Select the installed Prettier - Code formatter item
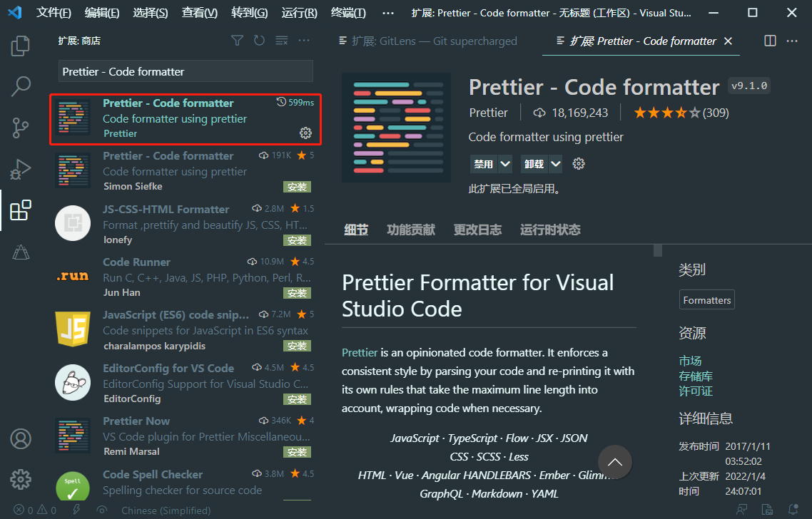Image resolution: width=812 pixels, height=519 pixels. tap(186, 119)
